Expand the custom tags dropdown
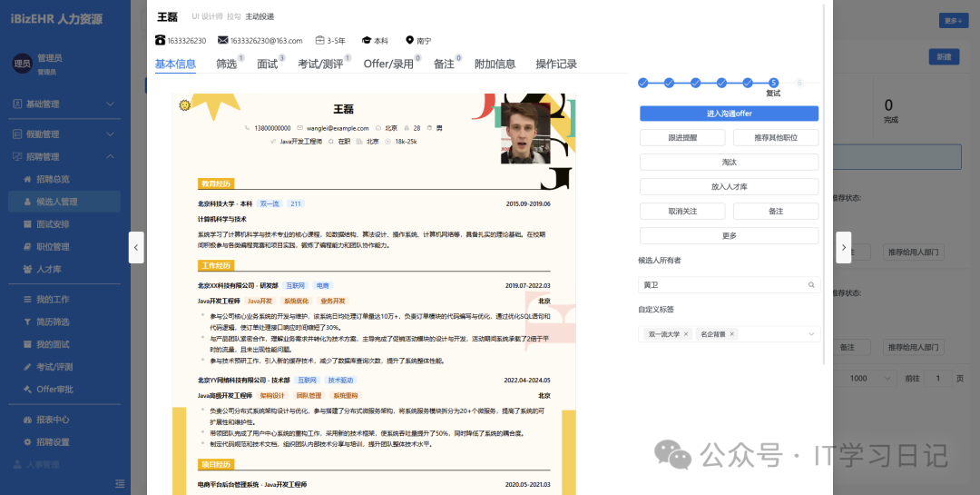This screenshot has height=495, width=980. 810,334
